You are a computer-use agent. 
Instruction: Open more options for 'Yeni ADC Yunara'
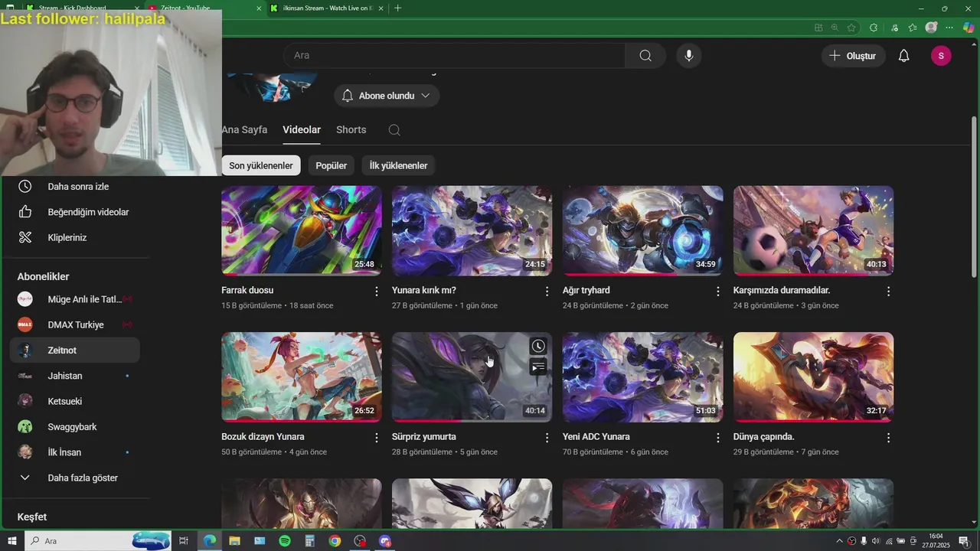pos(717,438)
